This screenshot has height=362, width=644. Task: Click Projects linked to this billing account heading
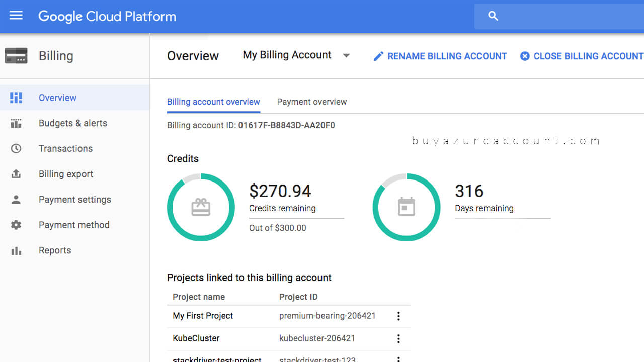pos(249,278)
